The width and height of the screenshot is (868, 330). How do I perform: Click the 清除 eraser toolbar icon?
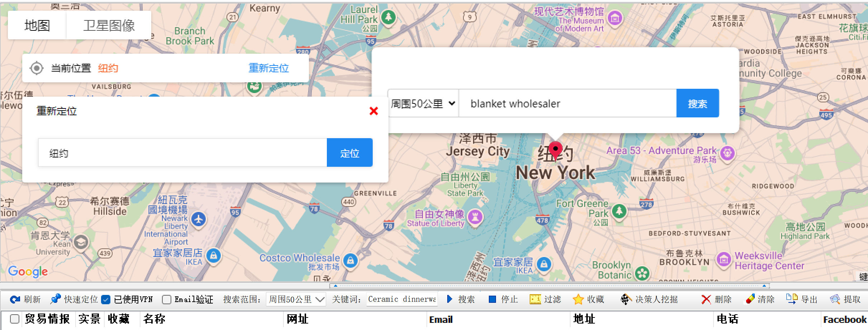coord(750,299)
